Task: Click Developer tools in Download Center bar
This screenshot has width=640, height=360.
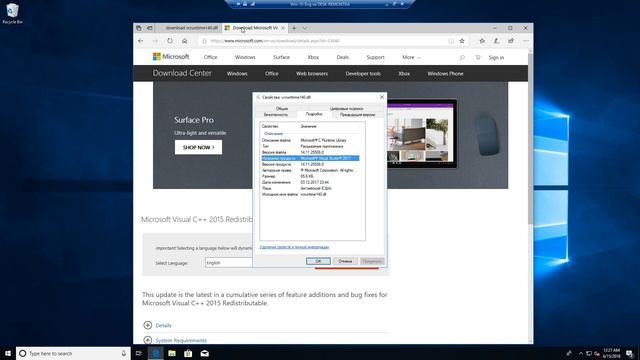Action: (363, 74)
